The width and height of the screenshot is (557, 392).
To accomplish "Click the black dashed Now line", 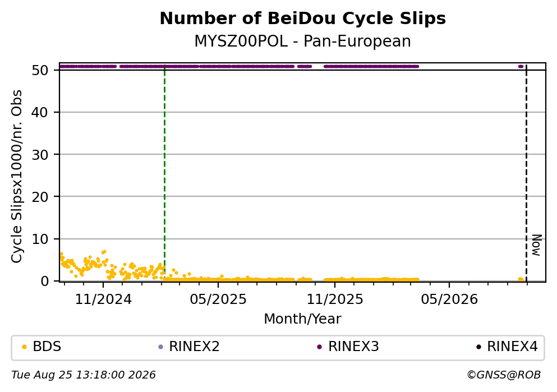I will [x=526, y=173].
